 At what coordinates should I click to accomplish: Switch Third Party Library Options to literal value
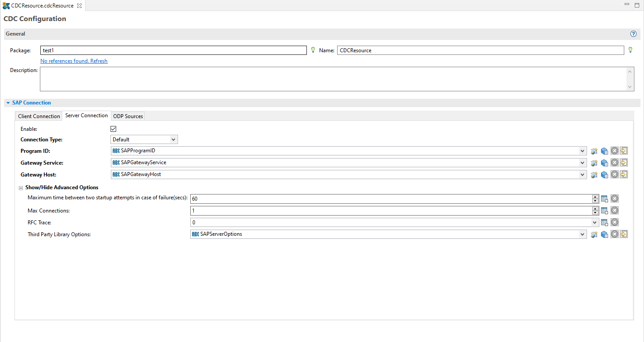pos(624,234)
